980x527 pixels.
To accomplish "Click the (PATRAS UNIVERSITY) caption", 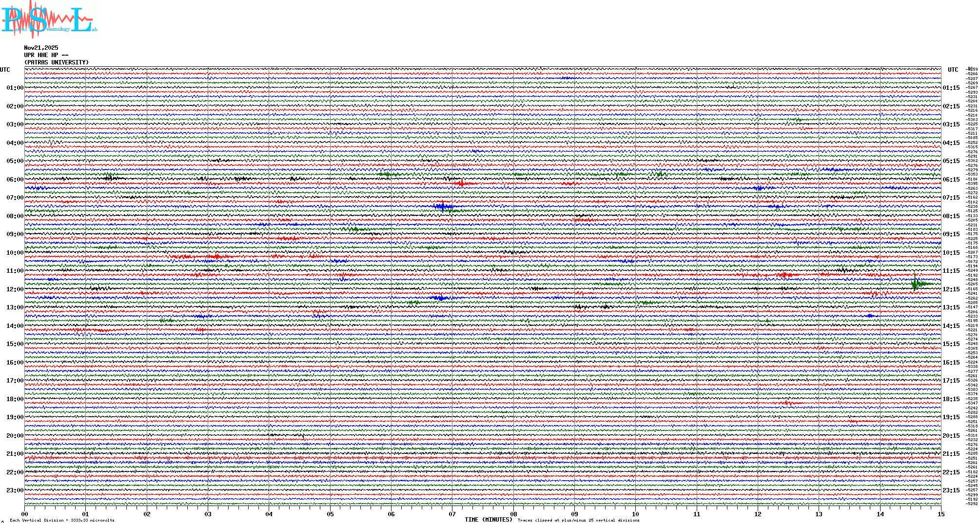I will coord(57,62).
